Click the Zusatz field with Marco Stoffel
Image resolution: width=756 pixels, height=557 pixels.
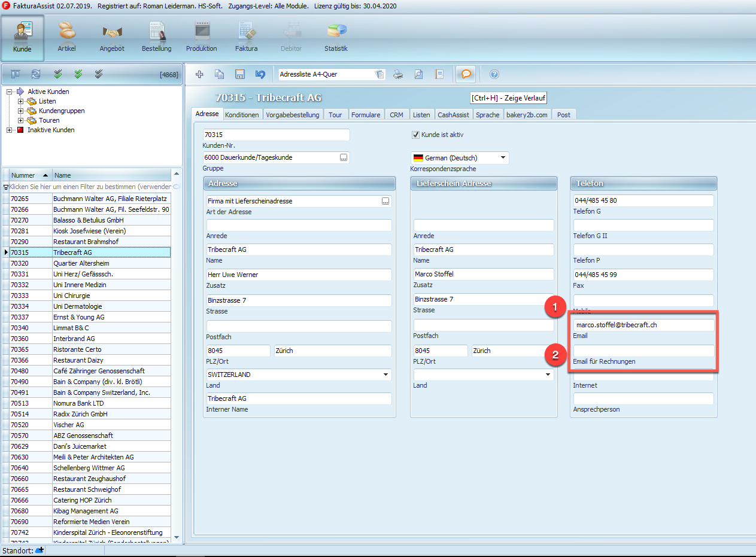click(484, 274)
